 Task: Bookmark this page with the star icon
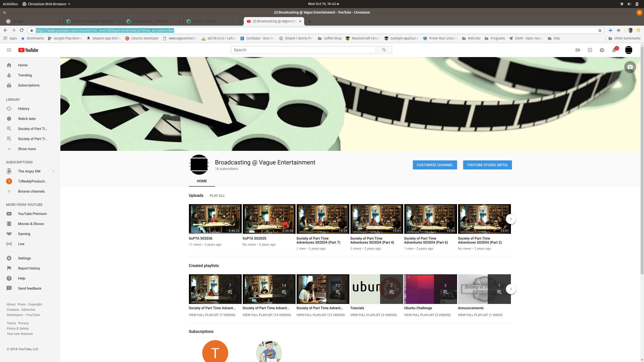pos(600,30)
